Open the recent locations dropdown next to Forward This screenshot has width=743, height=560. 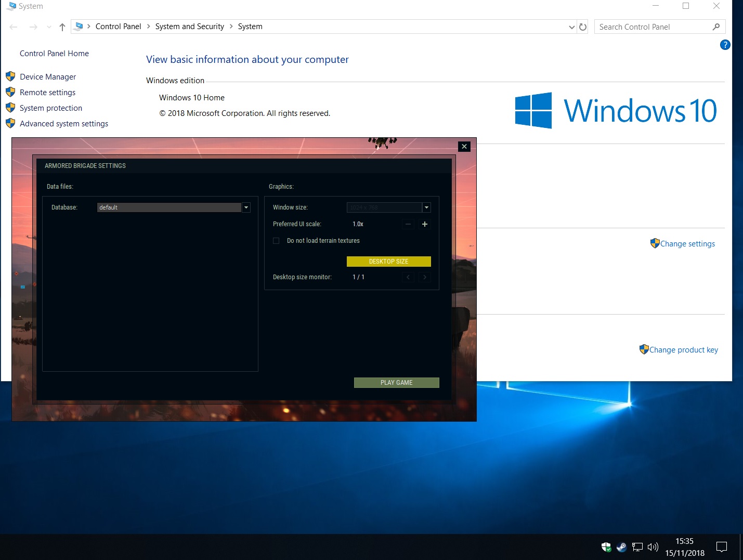coord(49,27)
